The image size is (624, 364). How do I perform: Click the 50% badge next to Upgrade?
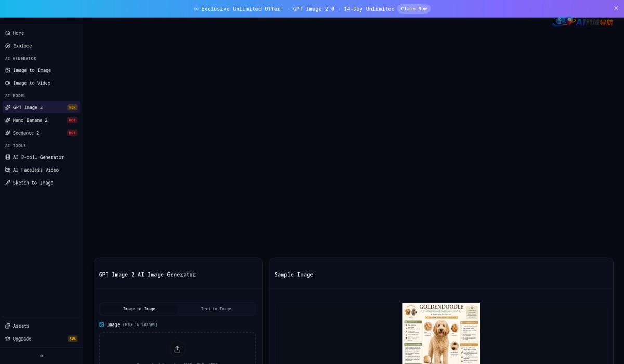click(x=73, y=339)
